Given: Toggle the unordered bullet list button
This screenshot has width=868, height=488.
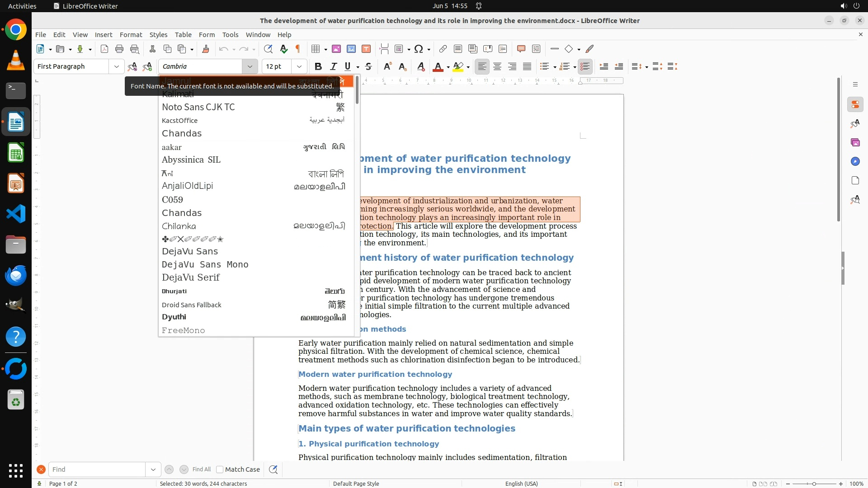Looking at the screenshot, I should pyautogui.click(x=544, y=66).
